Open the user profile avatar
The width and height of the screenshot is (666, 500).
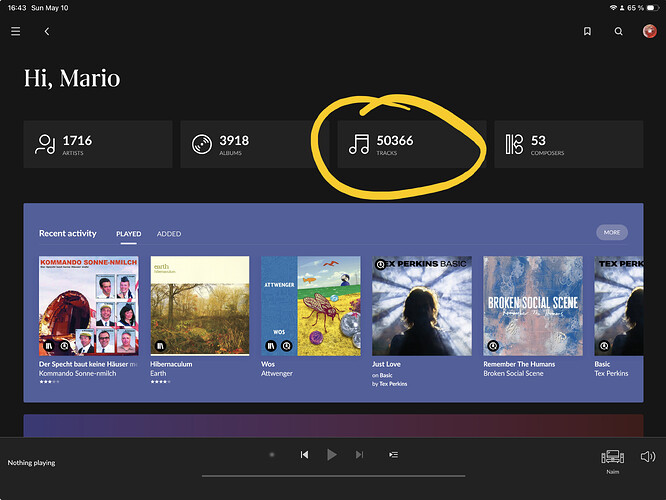(x=649, y=31)
